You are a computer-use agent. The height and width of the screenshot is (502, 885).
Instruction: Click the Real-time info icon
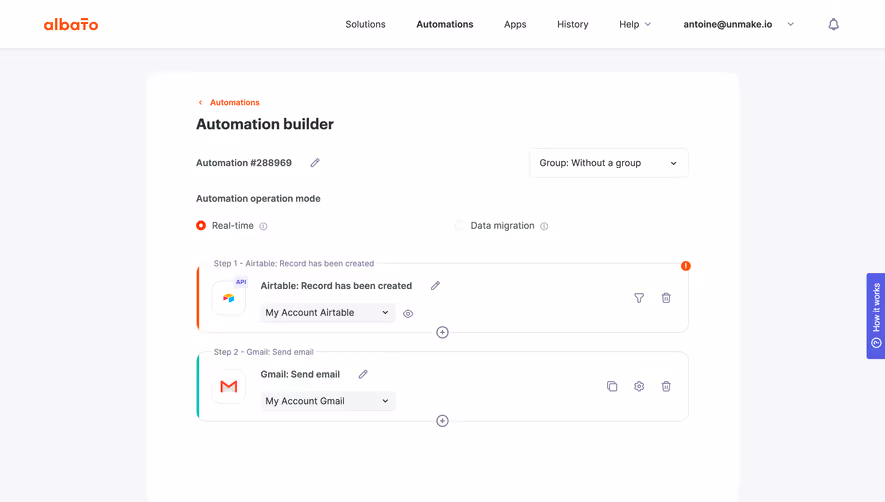point(263,226)
